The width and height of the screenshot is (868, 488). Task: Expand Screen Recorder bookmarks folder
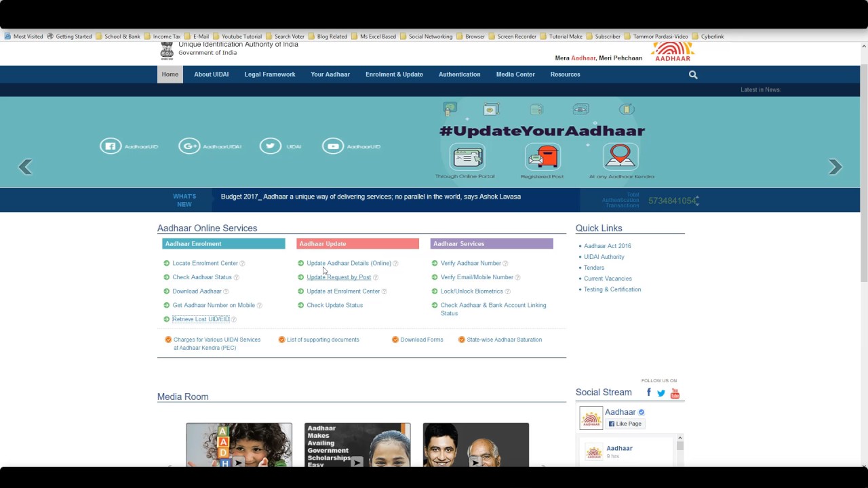click(512, 37)
